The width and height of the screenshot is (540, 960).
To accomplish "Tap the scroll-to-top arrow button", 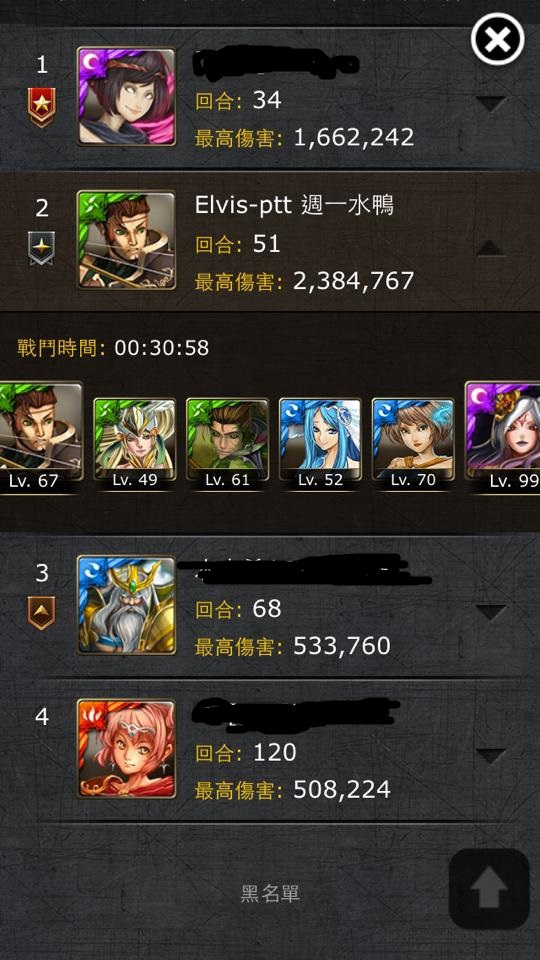I will (x=489, y=888).
